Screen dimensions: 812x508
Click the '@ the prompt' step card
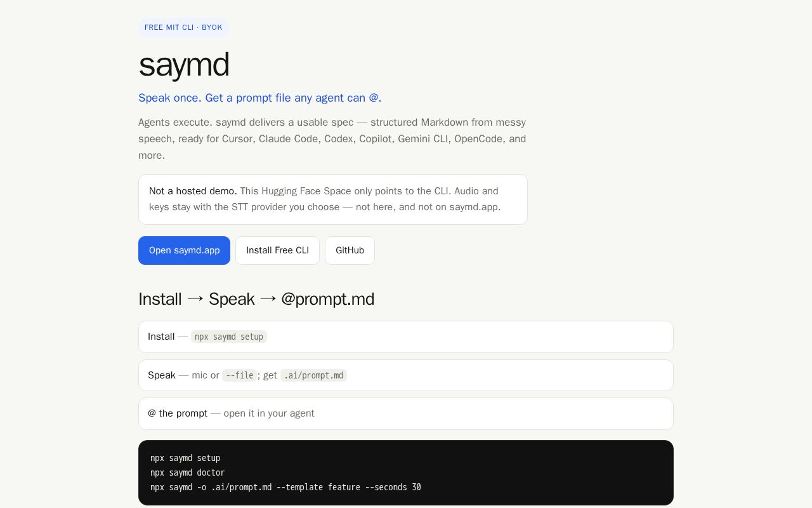[x=406, y=413]
